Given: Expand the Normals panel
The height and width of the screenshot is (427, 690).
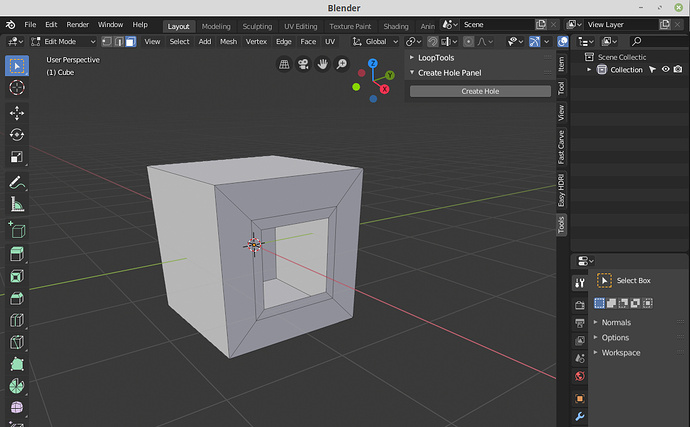Looking at the screenshot, I should point(616,322).
